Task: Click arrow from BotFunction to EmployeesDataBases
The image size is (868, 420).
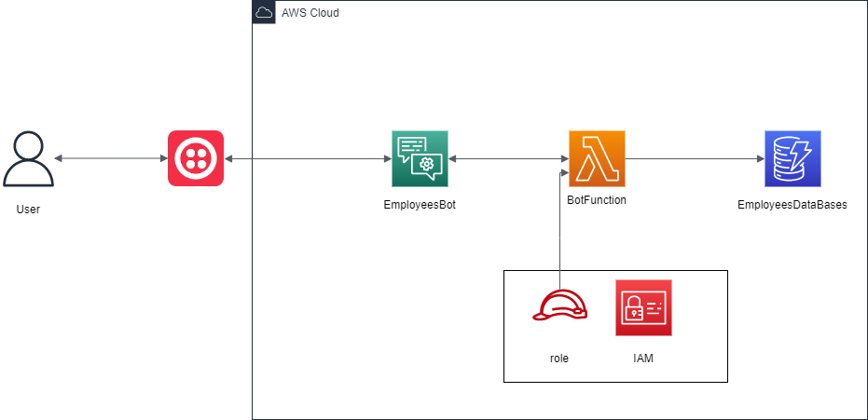Action: point(695,158)
